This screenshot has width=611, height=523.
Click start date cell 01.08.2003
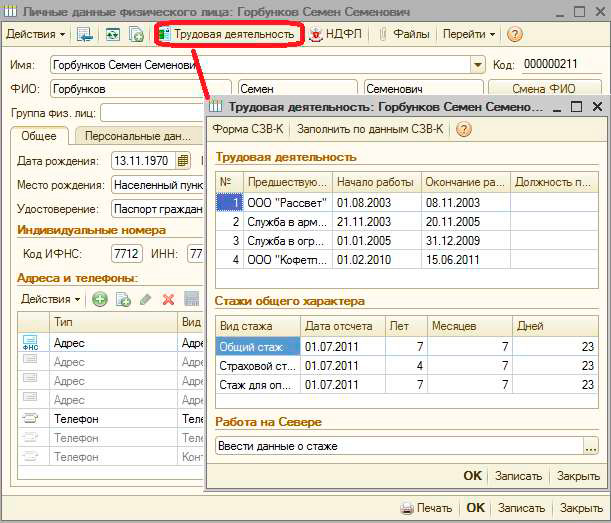pos(376,203)
